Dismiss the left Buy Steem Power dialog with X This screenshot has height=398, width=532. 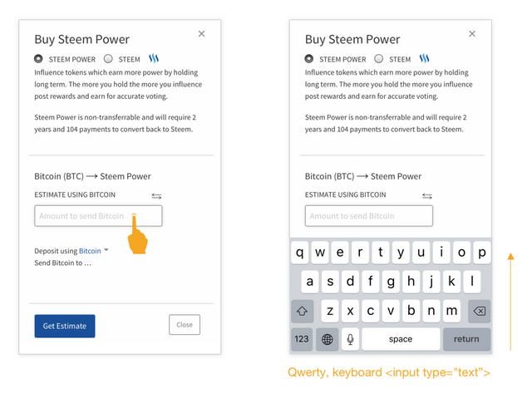tap(202, 34)
